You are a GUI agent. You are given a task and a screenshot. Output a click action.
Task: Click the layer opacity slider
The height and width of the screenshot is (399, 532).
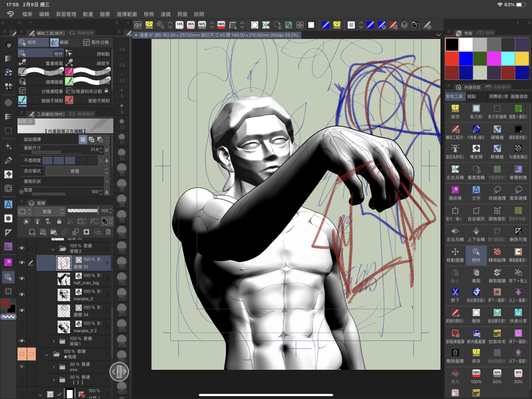click(x=82, y=211)
